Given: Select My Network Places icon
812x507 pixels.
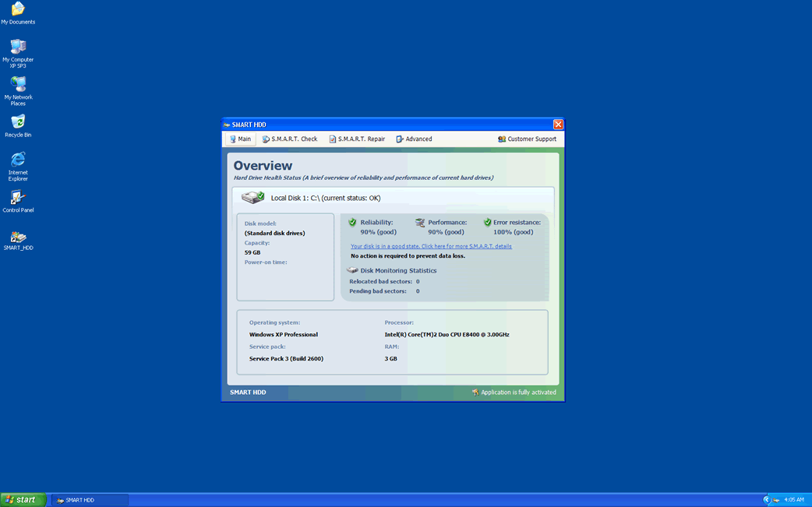Looking at the screenshot, I should point(18,84).
